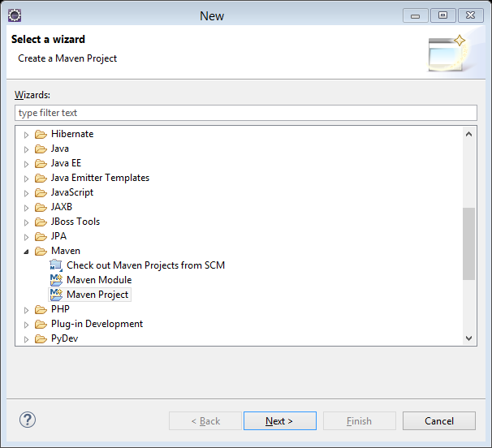
Task: Click the Java Emitter Templates folder icon
Action: 41,179
